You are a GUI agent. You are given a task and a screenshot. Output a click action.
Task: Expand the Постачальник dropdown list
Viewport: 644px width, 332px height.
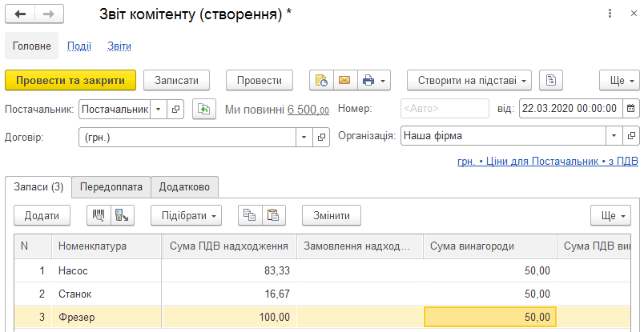click(159, 109)
